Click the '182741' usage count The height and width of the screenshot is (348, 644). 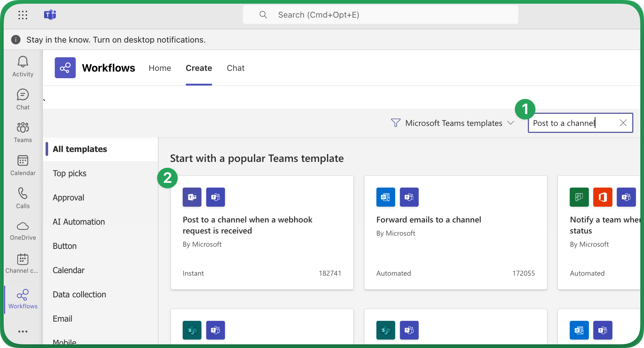click(330, 273)
